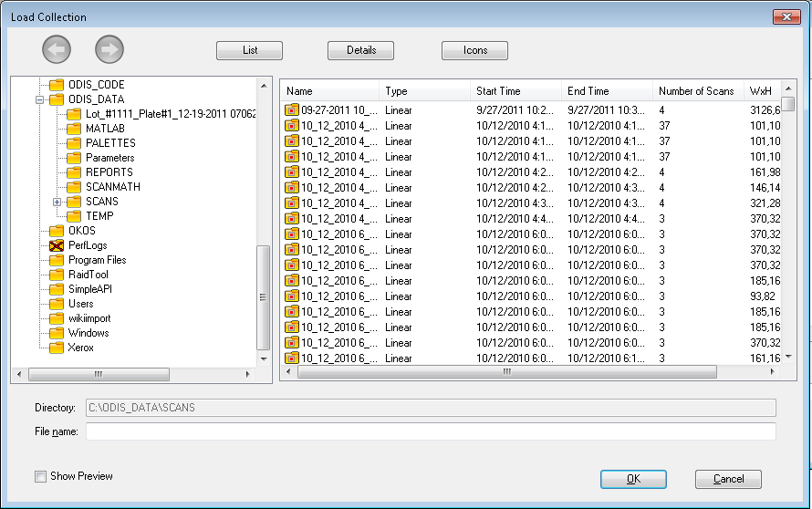This screenshot has height=509, width=812.
Task: Click the back navigation arrow icon
Action: (56, 50)
